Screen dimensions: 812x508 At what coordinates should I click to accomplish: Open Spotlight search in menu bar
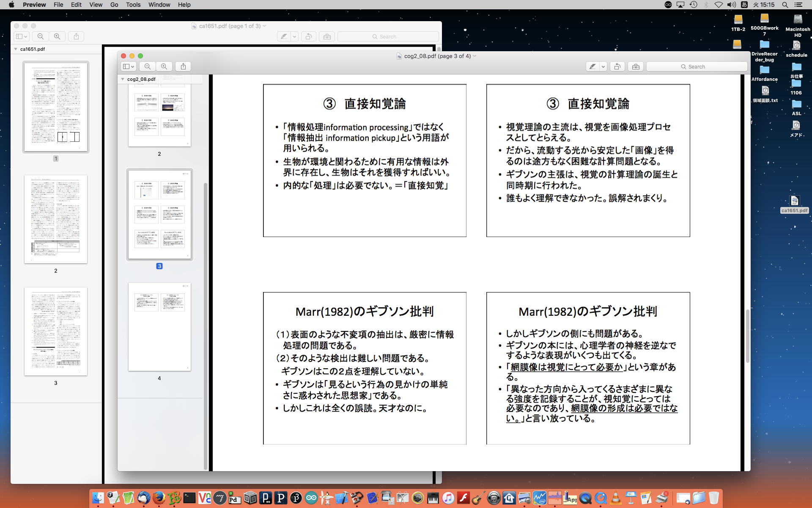[x=785, y=5]
